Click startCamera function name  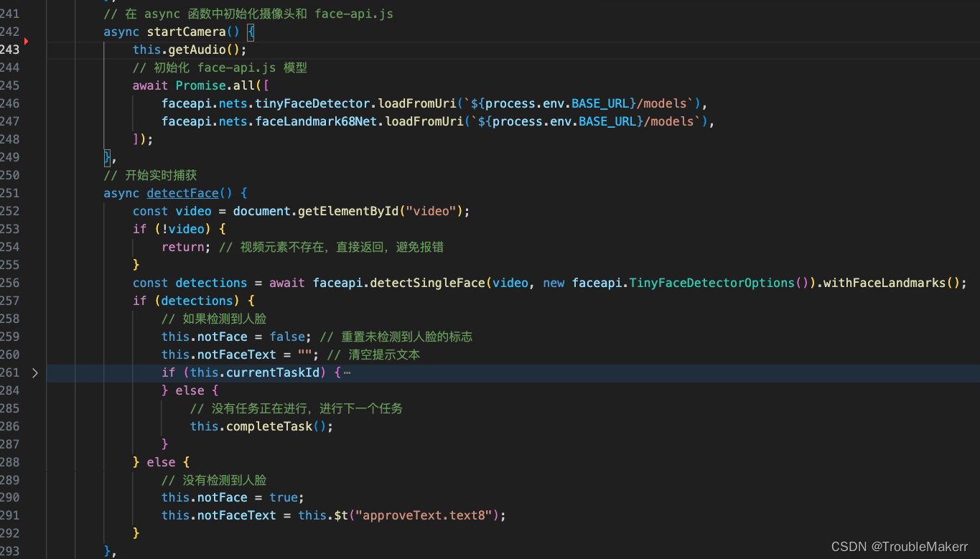point(186,32)
